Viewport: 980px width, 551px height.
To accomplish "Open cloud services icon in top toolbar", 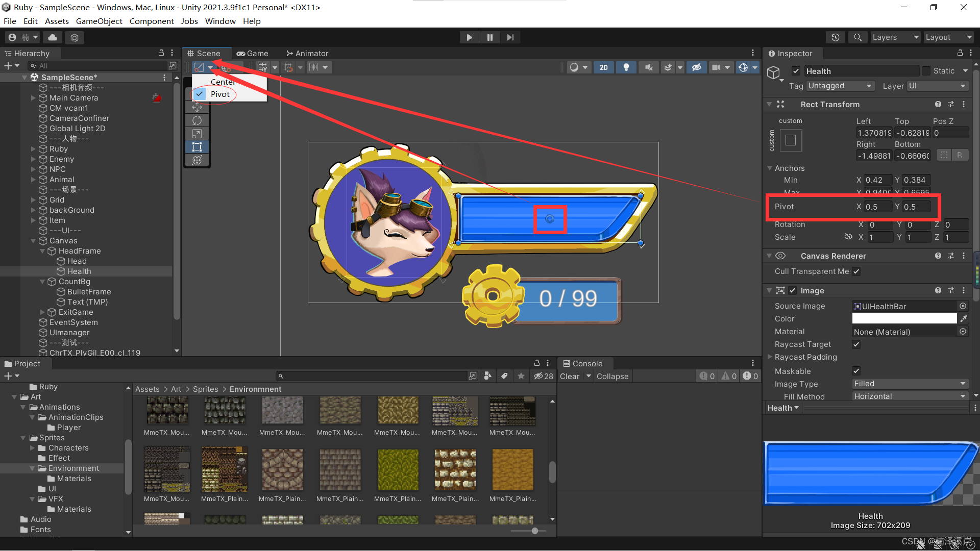I will (x=53, y=37).
